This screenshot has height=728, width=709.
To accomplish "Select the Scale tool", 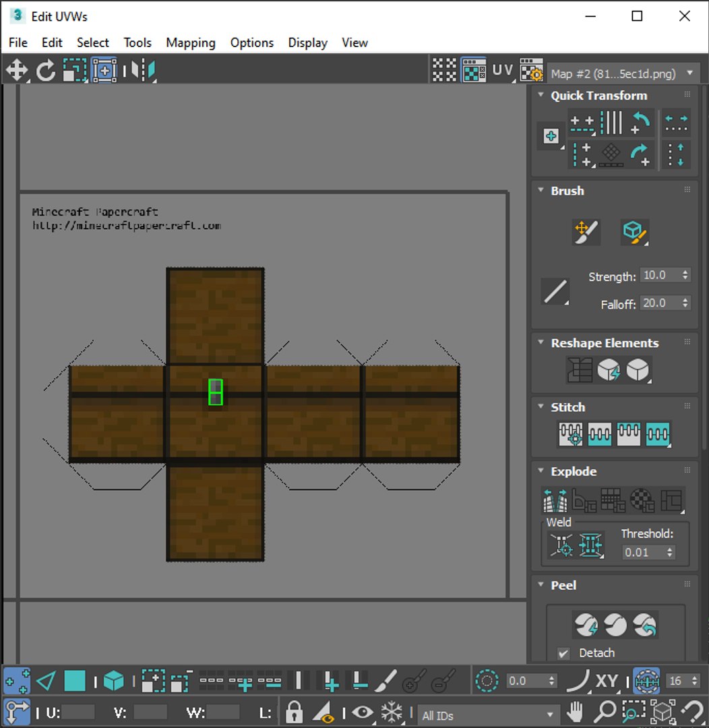I will [75, 71].
